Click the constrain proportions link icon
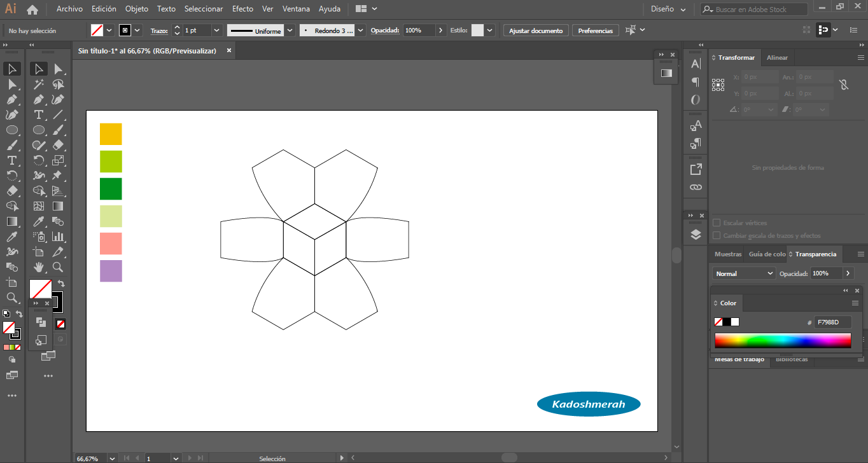 click(844, 85)
